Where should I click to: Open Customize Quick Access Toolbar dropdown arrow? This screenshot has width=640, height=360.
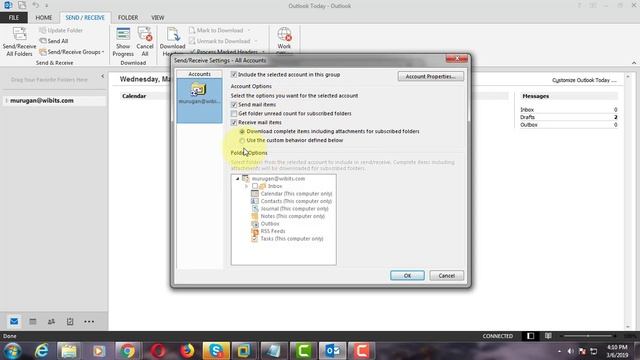(47, 6)
